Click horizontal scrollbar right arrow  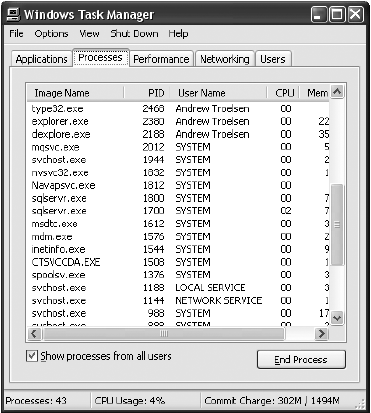(322, 334)
